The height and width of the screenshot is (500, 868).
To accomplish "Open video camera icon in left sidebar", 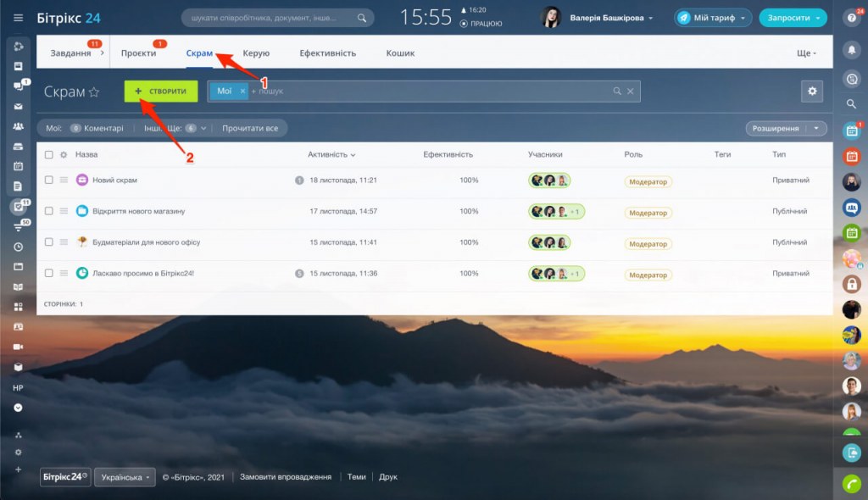I will (x=19, y=347).
